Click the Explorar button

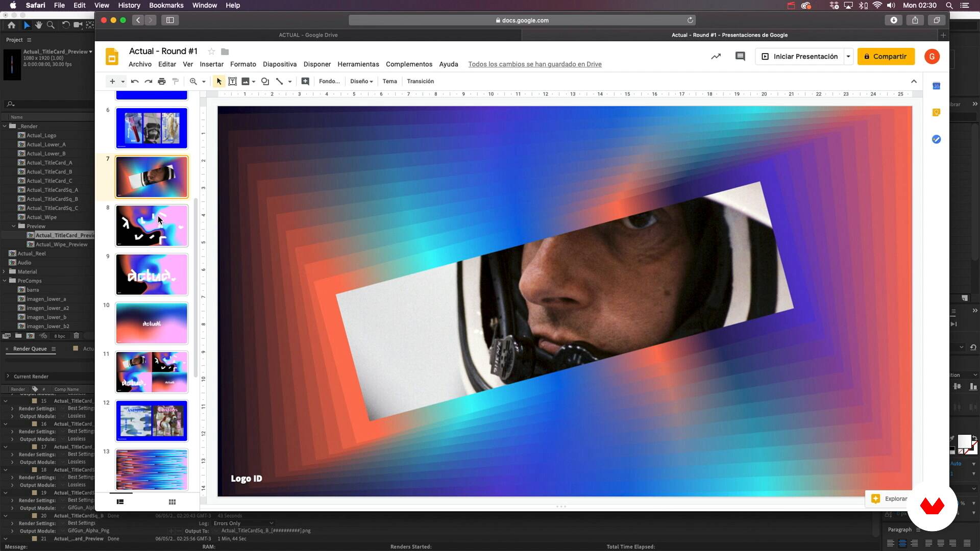(890, 499)
